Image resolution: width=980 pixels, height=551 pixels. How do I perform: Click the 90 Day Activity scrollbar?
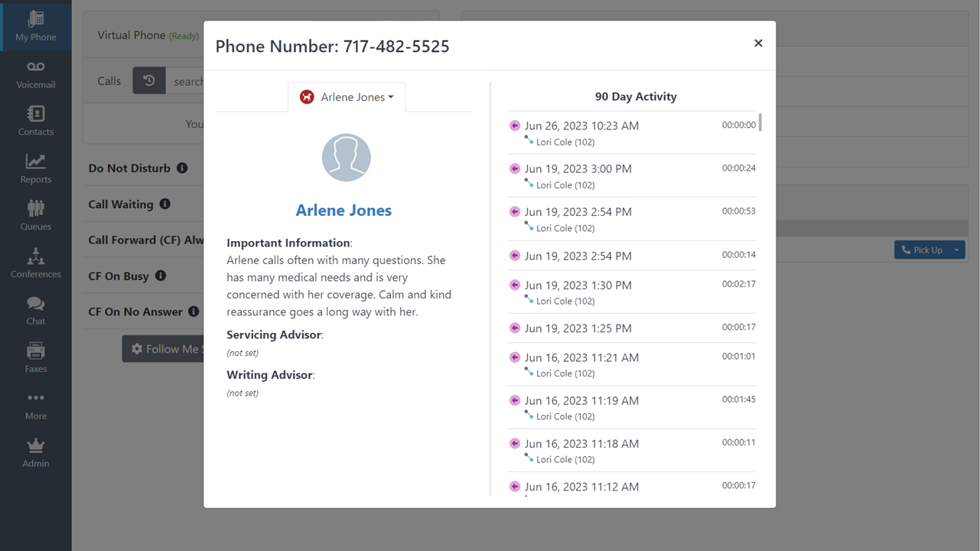760,123
